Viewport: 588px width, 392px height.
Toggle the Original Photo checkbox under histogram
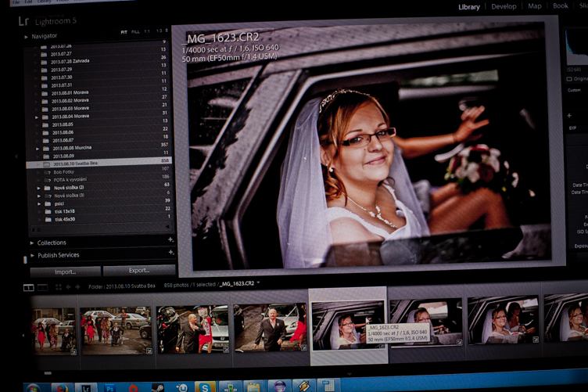tap(569, 79)
